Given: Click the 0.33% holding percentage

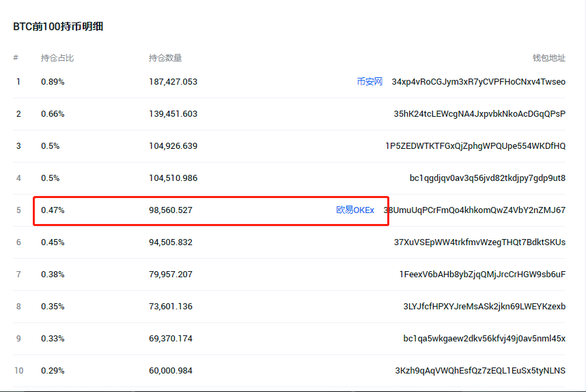Looking at the screenshot, I should pyautogui.click(x=53, y=339).
